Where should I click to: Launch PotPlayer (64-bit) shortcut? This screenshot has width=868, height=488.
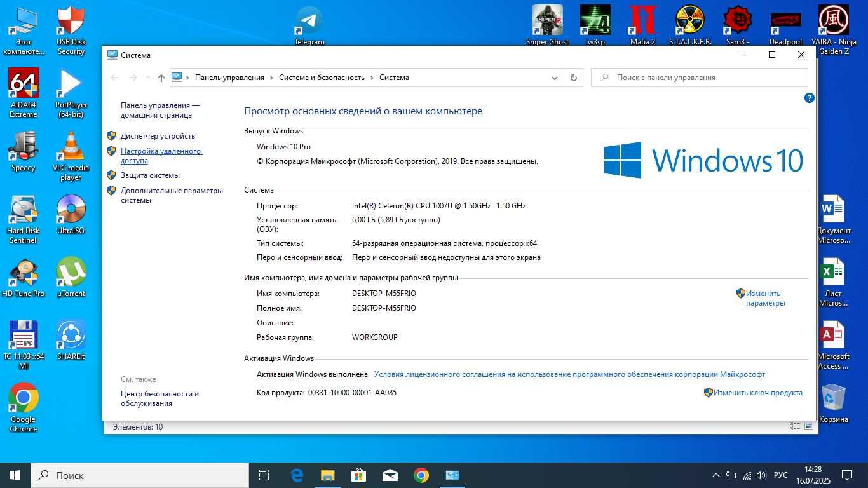pyautogui.click(x=71, y=93)
